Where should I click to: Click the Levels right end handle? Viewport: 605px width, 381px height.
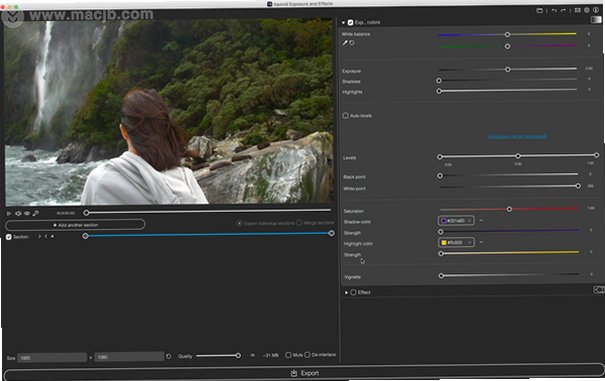tap(597, 155)
